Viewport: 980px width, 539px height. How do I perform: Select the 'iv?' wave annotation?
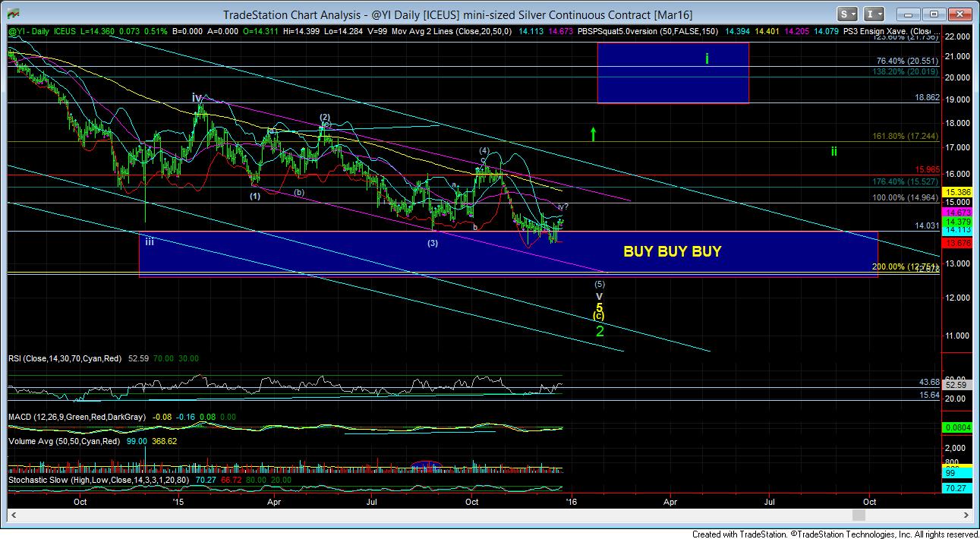(x=562, y=206)
